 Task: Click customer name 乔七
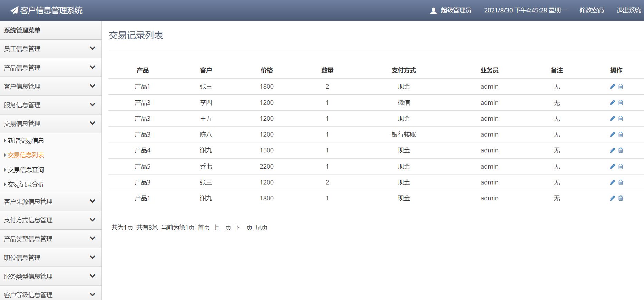(x=206, y=167)
